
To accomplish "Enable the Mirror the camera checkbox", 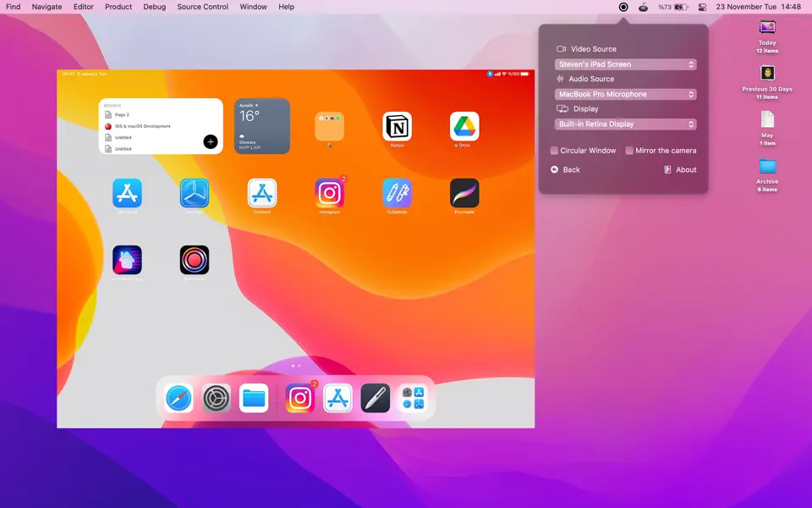I will pos(629,151).
